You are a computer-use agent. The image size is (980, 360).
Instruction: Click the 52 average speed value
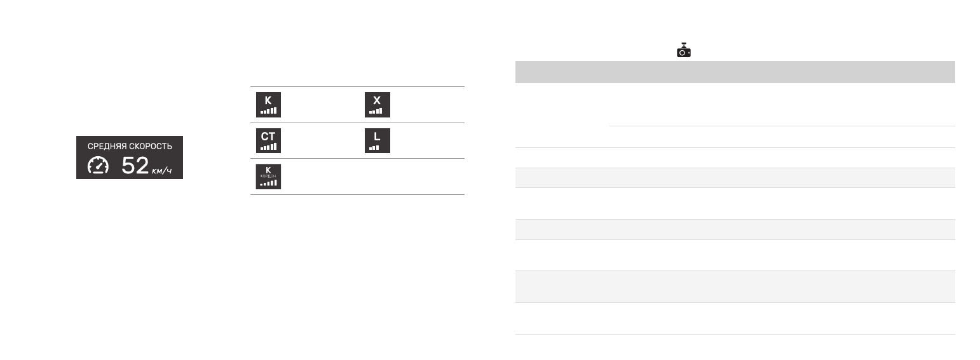pyautogui.click(x=135, y=166)
